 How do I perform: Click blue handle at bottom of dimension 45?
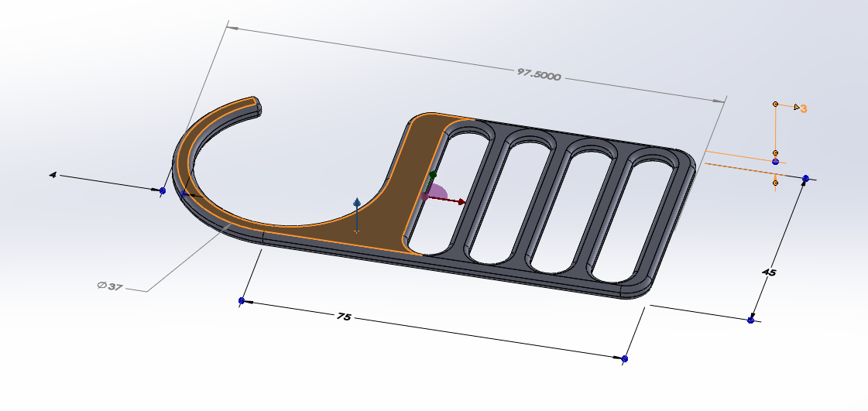pyautogui.click(x=750, y=320)
